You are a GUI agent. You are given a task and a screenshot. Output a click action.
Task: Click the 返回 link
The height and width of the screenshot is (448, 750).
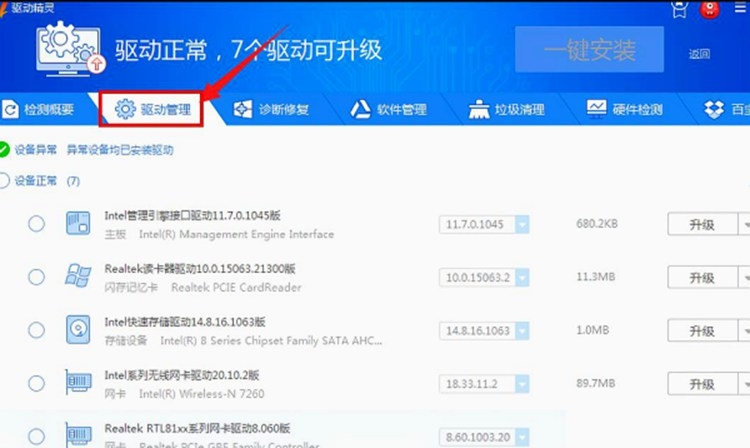click(x=699, y=54)
